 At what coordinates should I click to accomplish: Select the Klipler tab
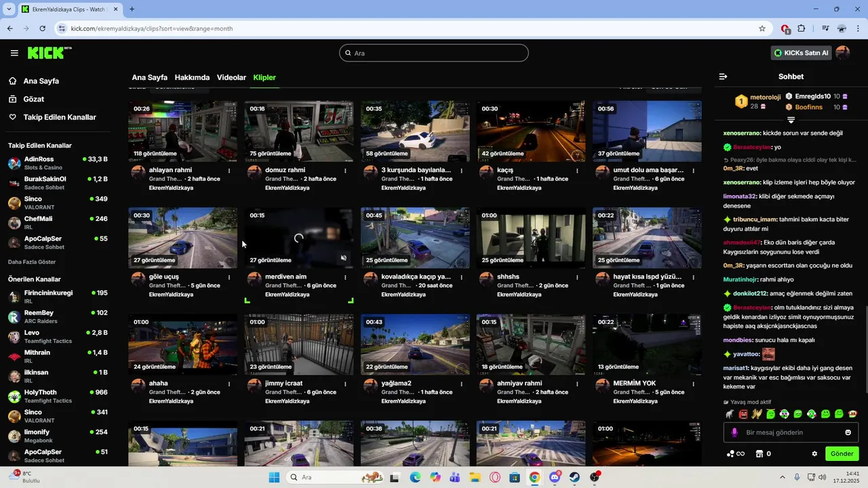pyautogui.click(x=264, y=77)
